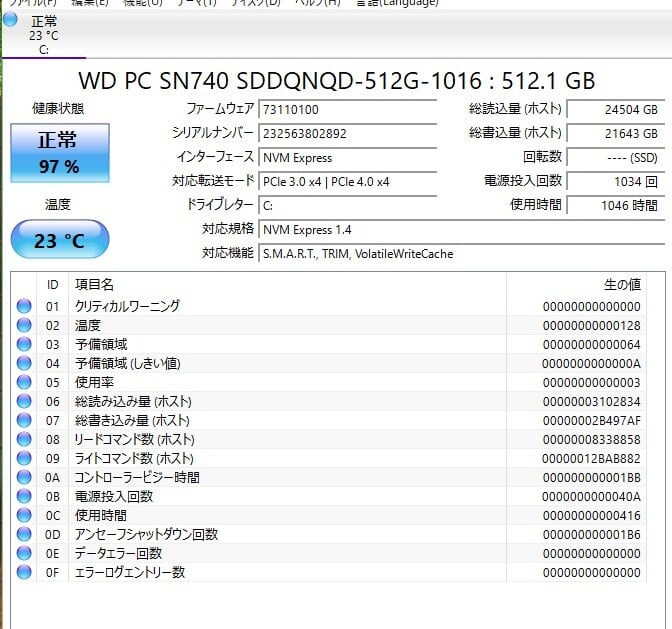Click the status orb for アンセーフシャットダウン回数 row

(x=24, y=534)
